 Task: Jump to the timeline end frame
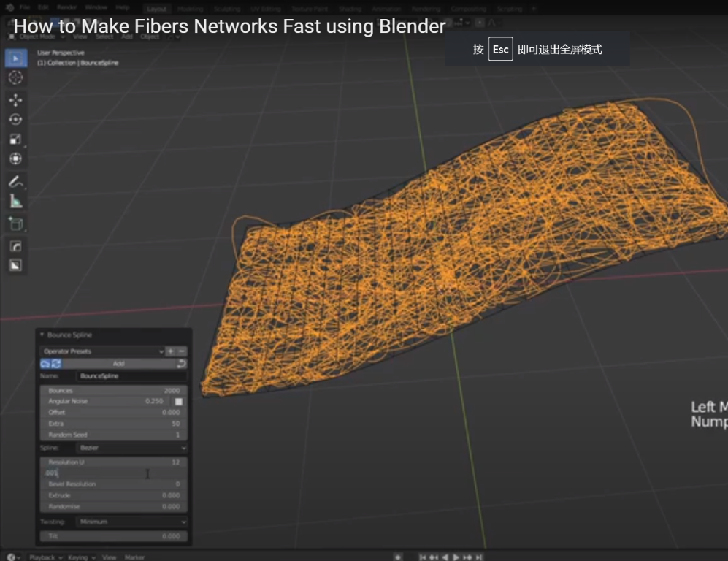pyautogui.click(x=479, y=557)
